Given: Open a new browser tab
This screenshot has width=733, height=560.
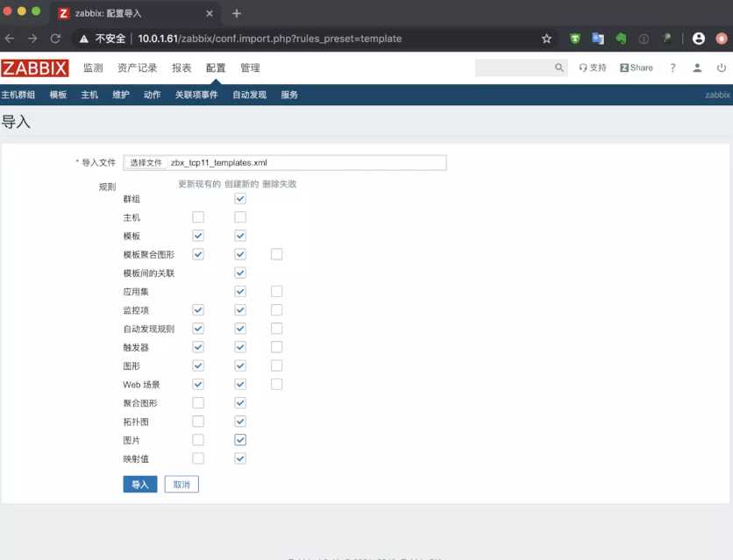Looking at the screenshot, I should [237, 13].
